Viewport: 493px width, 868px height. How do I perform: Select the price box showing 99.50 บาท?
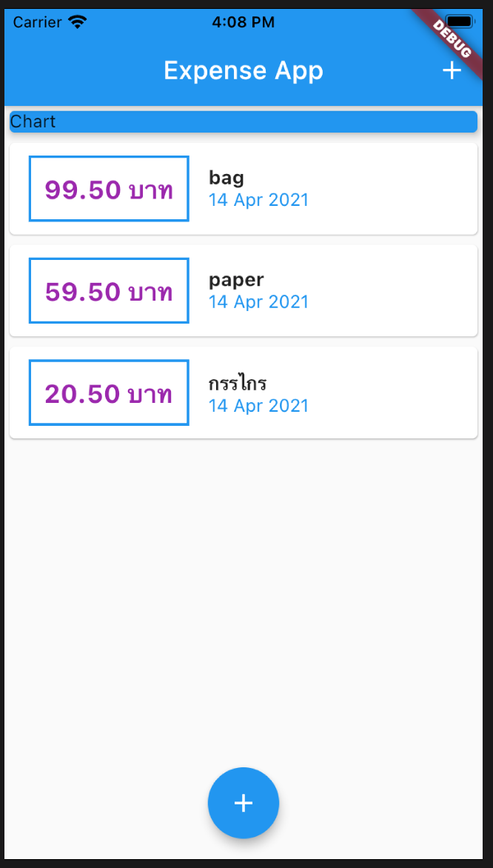[108, 188]
